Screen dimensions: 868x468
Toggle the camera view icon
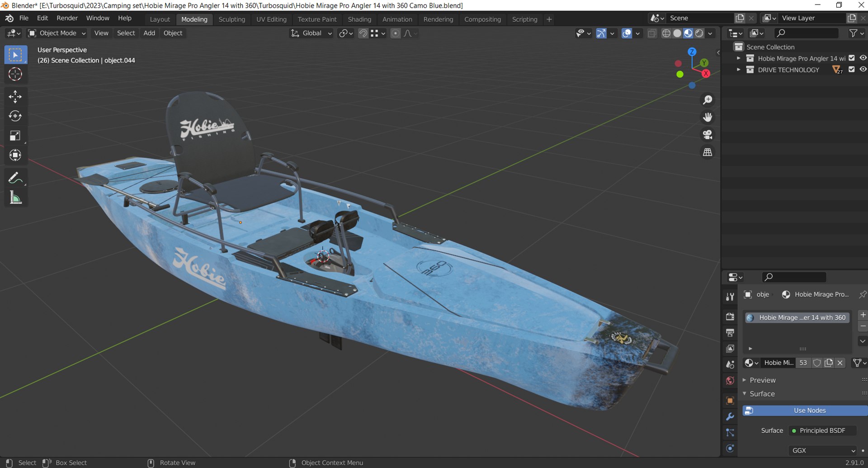click(708, 135)
